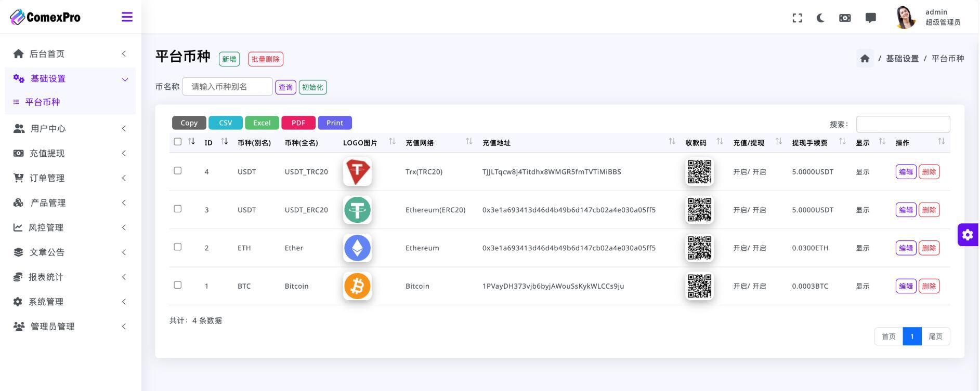Enter fullscreen mode via header icon
This screenshot has width=980, height=391.
click(797, 18)
